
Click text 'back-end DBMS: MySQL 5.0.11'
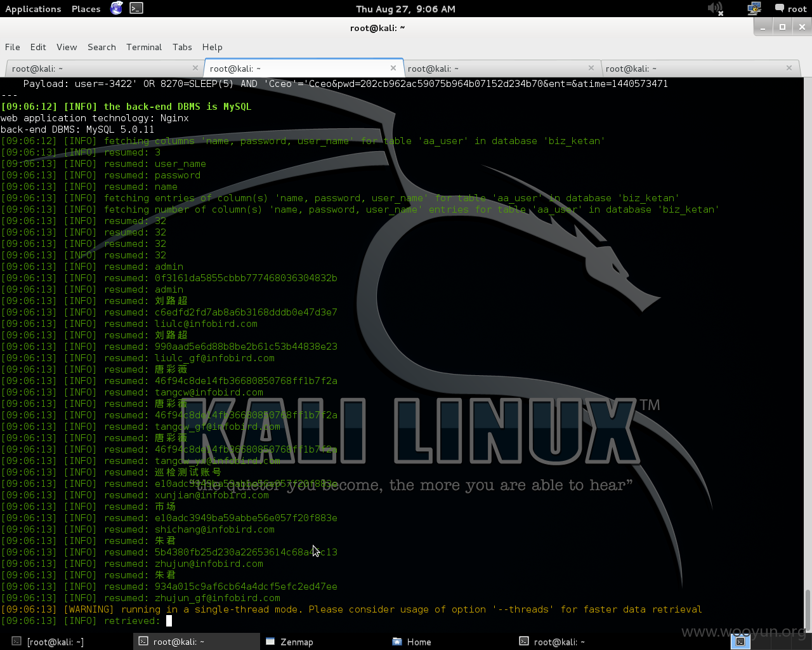click(77, 129)
